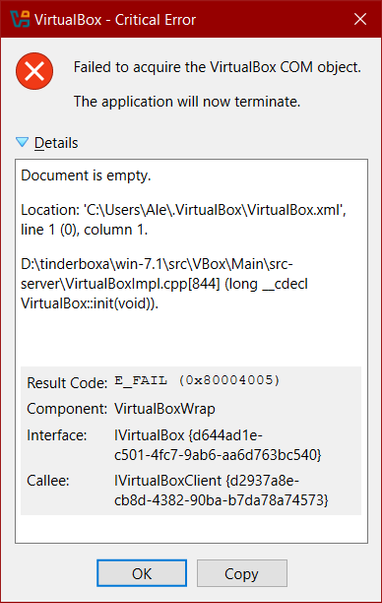Click the VirtualBox logo in title bar
The image size is (382, 603).
20,19
